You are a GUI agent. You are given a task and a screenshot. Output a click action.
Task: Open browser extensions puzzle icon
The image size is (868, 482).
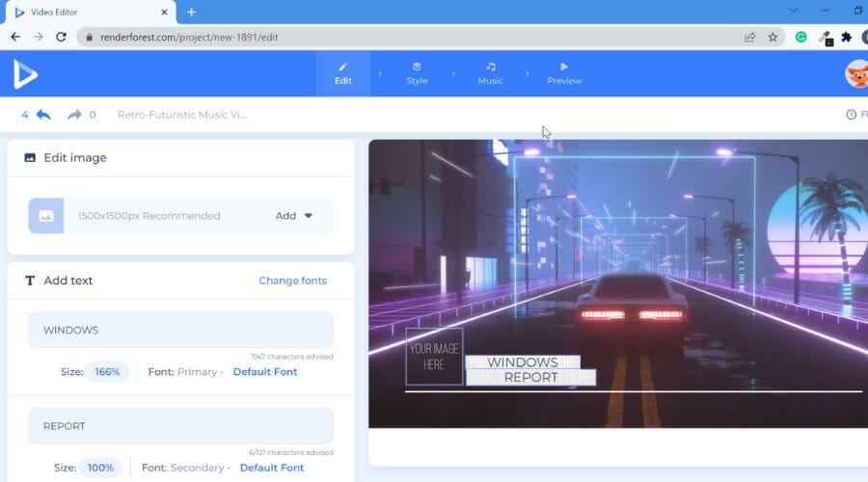[847, 37]
